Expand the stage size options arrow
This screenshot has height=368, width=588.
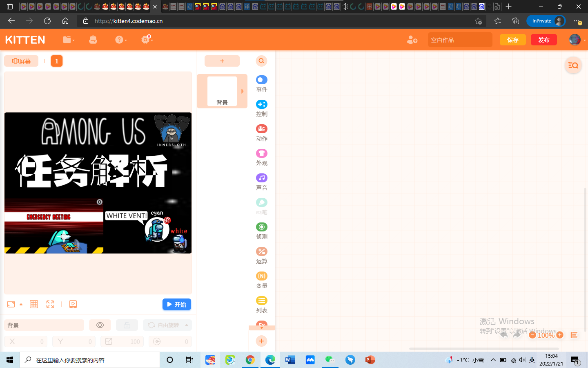(x=21, y=304)
